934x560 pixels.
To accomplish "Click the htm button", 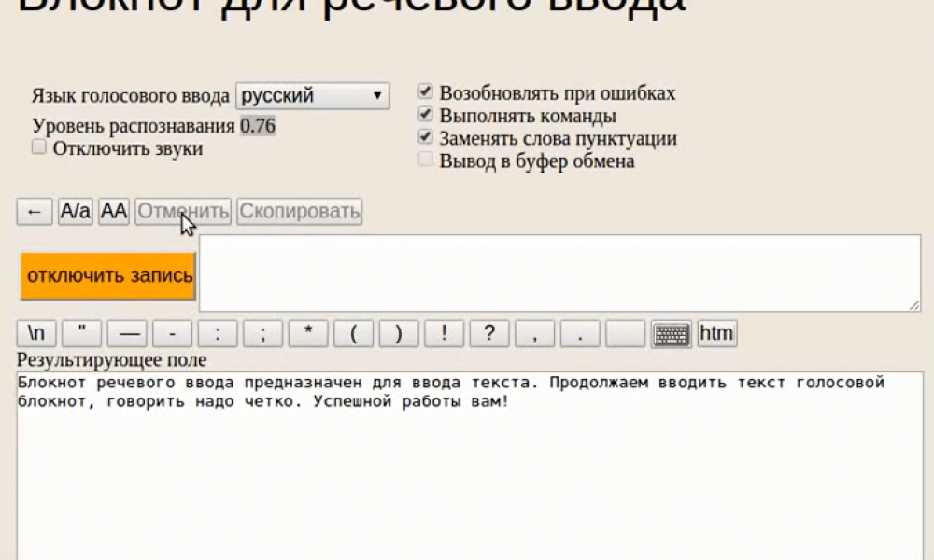I will pyautogui.click(x=716, y=333).
